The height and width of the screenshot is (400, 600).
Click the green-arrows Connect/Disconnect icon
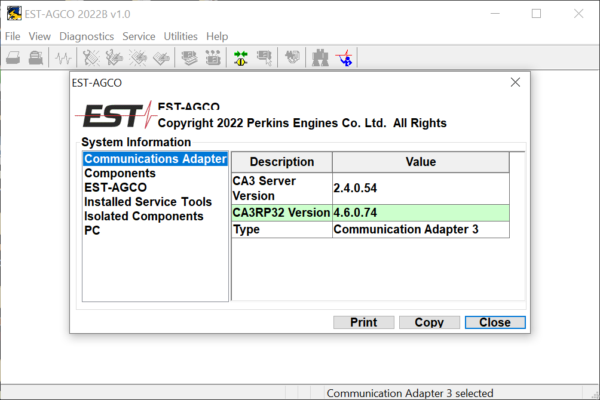pos(241,58)
